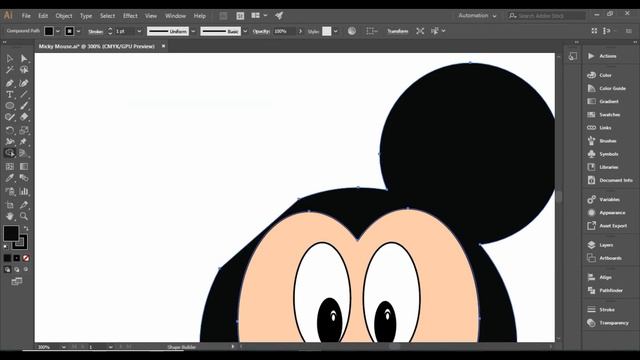
Task: Select the Ellipse tool
Action: tap(10, 106)
